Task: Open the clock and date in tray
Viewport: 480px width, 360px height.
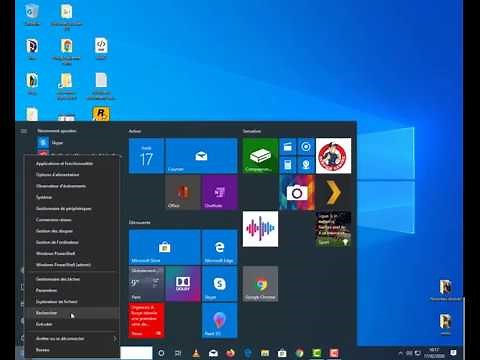Action: coord(434,353)
